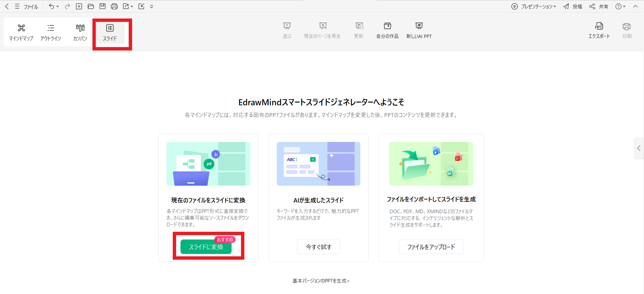This screenshot has height=294, width=644.
Task: Click the import file illustration
Action: coord(431,164)
